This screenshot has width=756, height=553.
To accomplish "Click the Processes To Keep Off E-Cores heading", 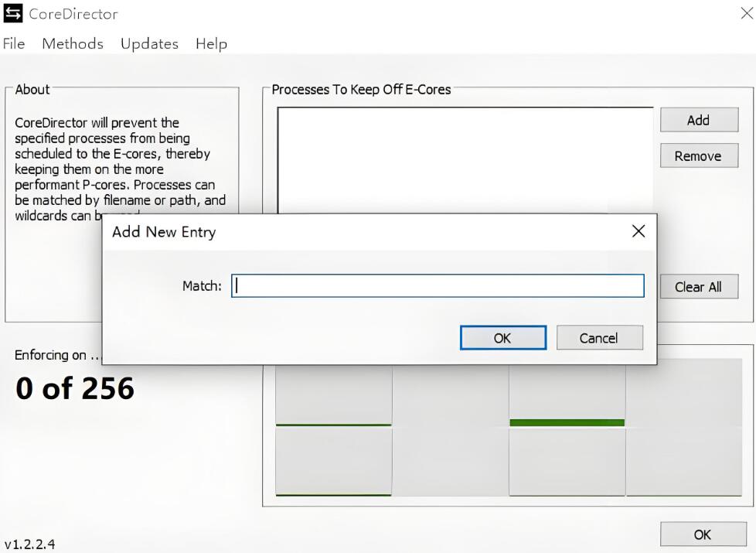I will [361, 89].
